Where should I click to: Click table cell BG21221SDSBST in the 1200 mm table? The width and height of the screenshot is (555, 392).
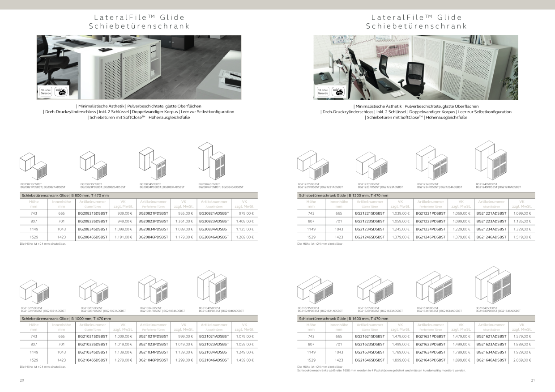pos(370,213)
